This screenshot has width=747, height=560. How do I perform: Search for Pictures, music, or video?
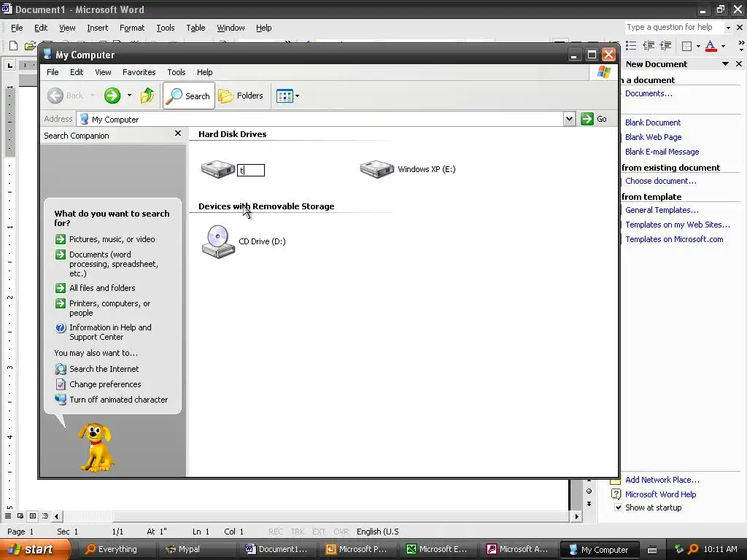pyautogui.click(x=112, y=239)
